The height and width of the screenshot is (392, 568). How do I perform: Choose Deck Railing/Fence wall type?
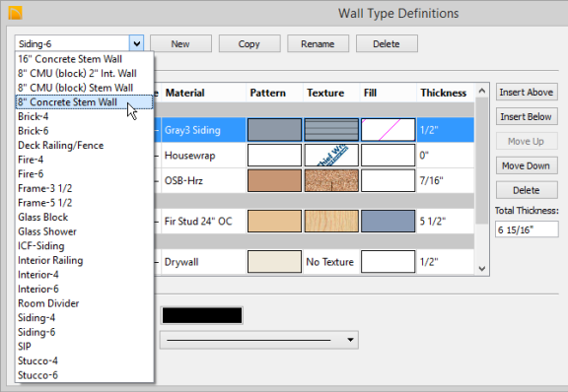pyautogui.click(x=61, y=145)
